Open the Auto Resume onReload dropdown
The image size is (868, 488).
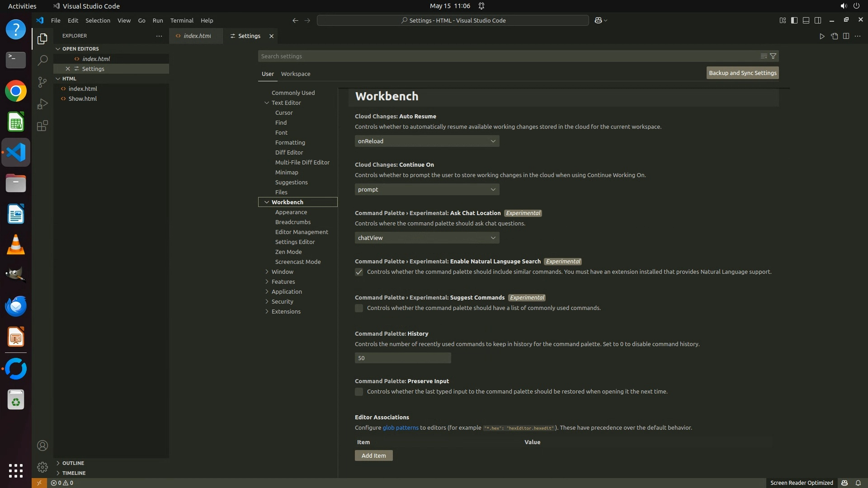pyautogui.click(x=427, y=141)
